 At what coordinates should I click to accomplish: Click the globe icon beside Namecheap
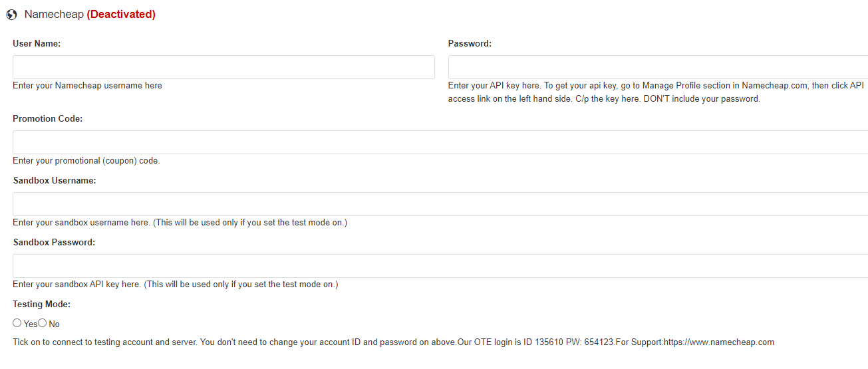point(11,14)
